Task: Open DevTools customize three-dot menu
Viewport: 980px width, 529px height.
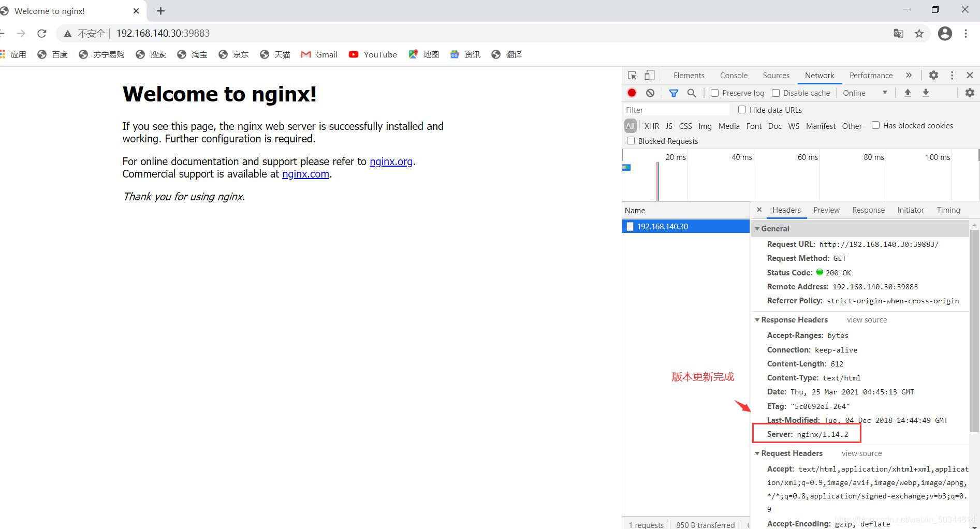Action: [952, 76]
